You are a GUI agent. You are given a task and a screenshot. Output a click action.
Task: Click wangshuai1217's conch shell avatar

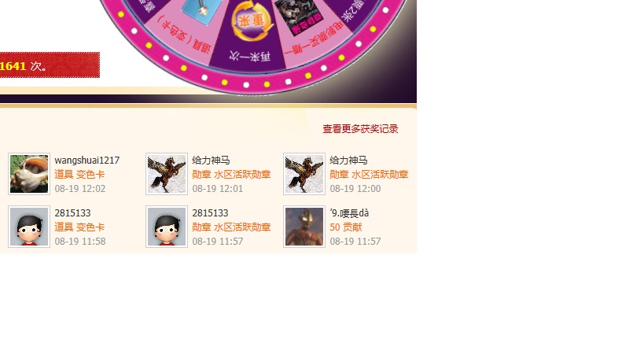[29, 174]
